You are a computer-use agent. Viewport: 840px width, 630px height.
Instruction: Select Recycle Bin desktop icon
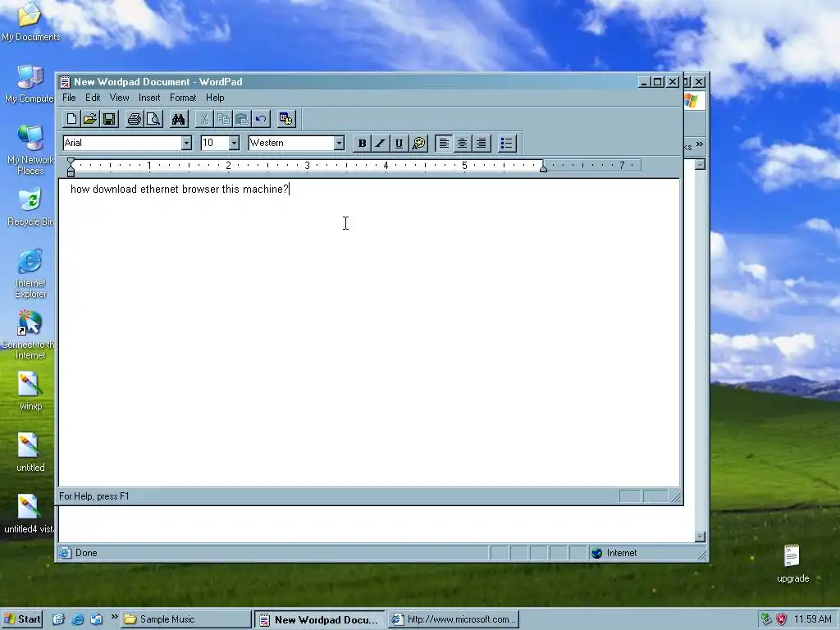click(x=30, y=207)
